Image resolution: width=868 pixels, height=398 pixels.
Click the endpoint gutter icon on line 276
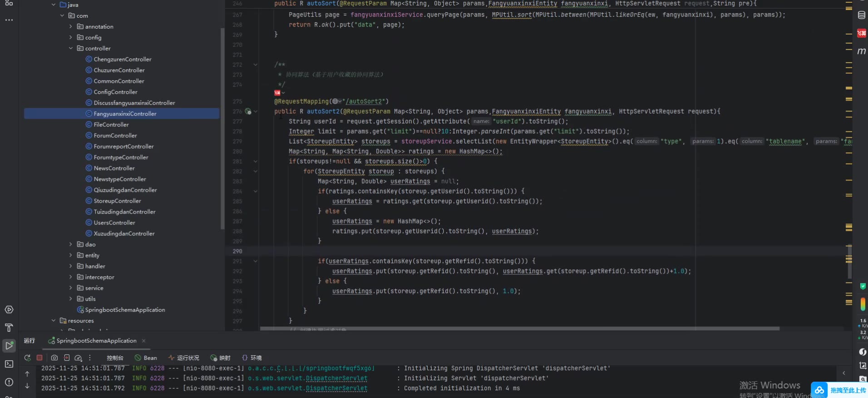(x=248, y=111)
